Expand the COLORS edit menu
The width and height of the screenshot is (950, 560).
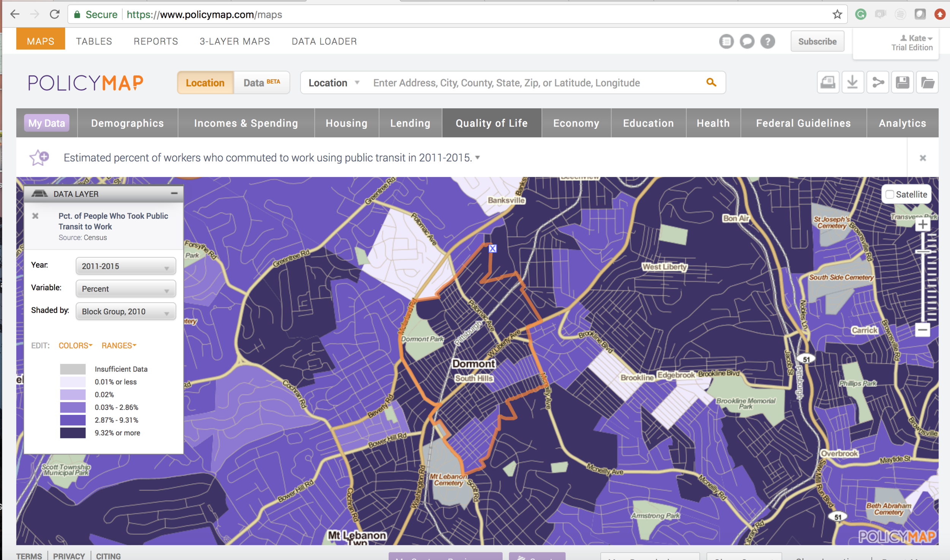(75, 345)
